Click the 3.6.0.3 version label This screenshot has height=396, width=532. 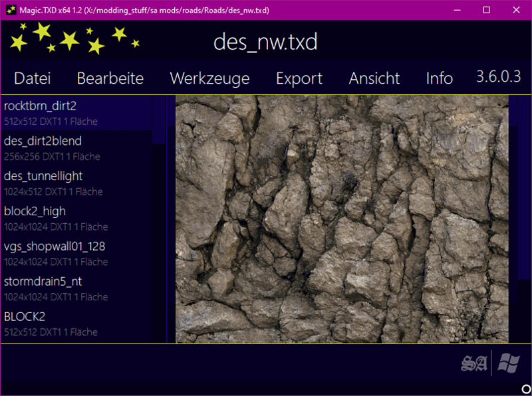point(498,76)
